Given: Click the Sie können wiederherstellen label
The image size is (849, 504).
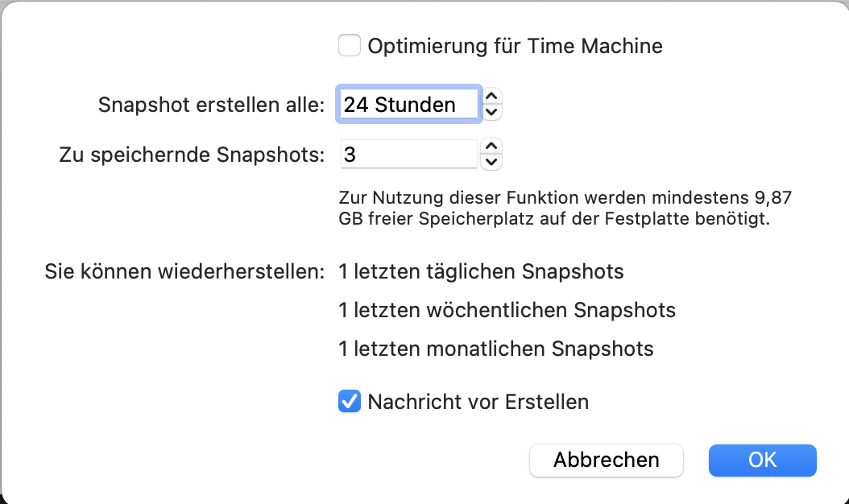Looking at the screenshot, I should tap(184, 271).
